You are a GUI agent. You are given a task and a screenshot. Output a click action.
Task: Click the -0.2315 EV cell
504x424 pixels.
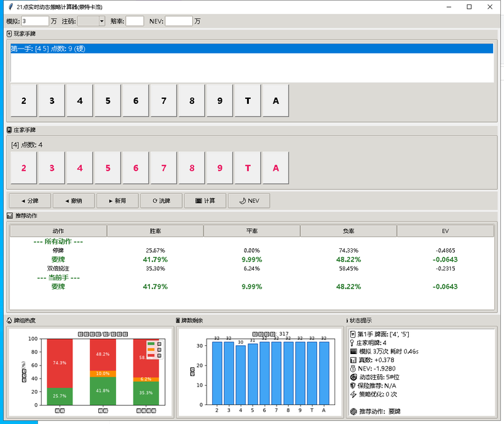click(445, 268)
